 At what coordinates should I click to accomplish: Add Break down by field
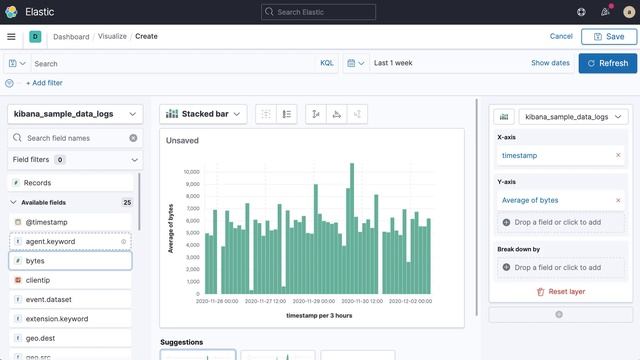pos(560,267)
